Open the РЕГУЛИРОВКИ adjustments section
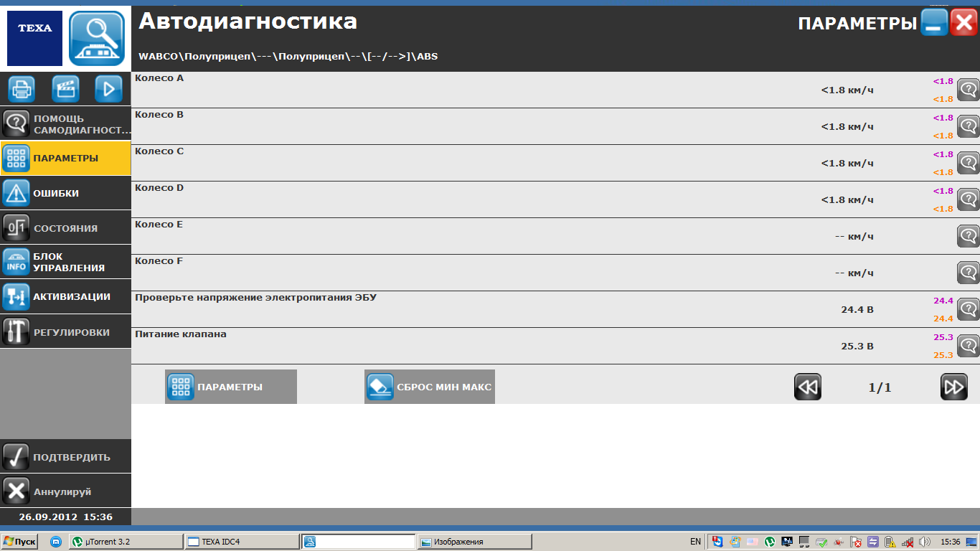This screenshot has width=980, height=551. pos(65,331)
